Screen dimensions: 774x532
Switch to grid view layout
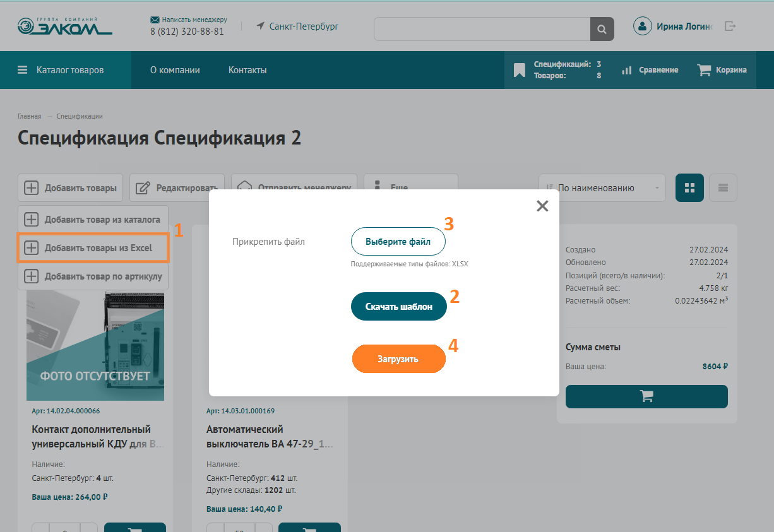click(x=689, y=188)
